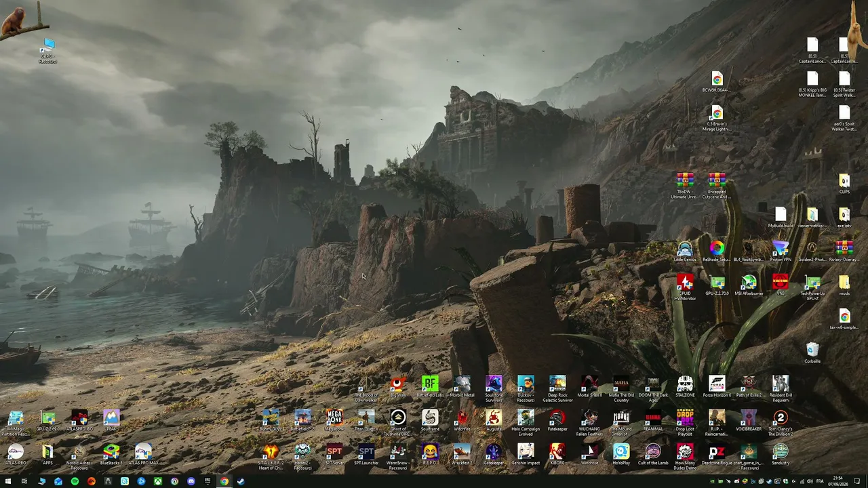Select the VOIDBREAKER shortcut
This screenshot has width=868, height=488.
[749, 421]
